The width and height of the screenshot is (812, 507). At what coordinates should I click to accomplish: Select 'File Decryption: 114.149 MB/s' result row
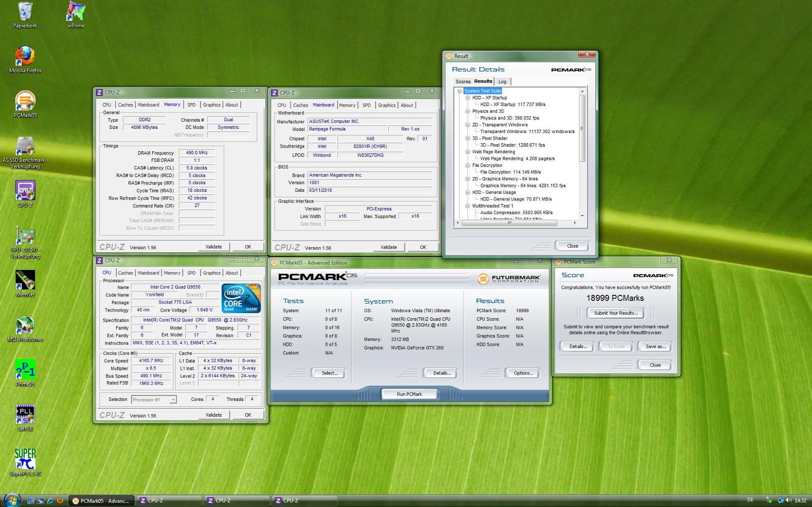pyautogui.click(x=511, y=172)
